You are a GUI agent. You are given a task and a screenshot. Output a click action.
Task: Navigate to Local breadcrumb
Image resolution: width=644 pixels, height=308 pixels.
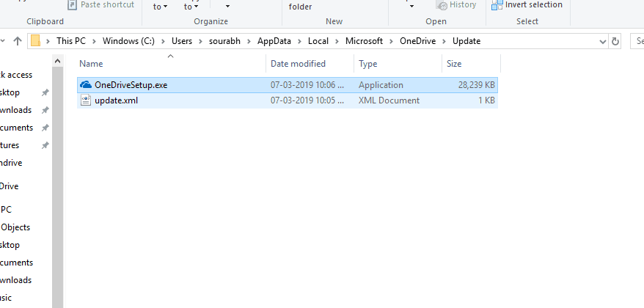(x=318, y=41)
